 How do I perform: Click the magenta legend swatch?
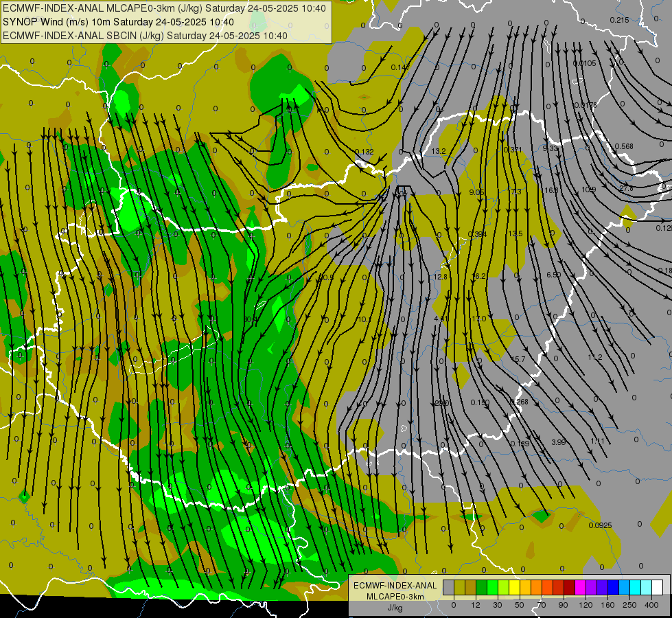coord(581,587)
